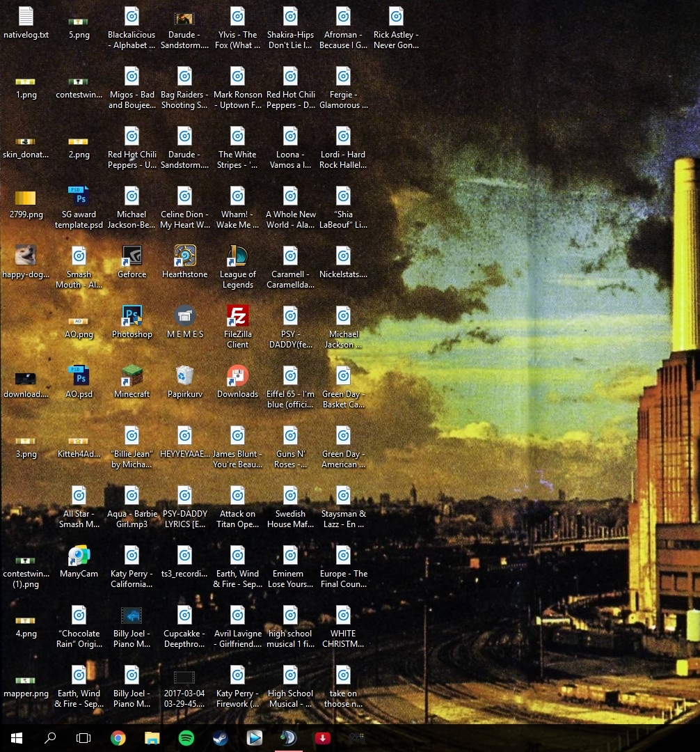This screenshot has width=700, height=752.
Task: Select the Aqua - Barbie Girl.mp3 file
Action: [132, 506]
